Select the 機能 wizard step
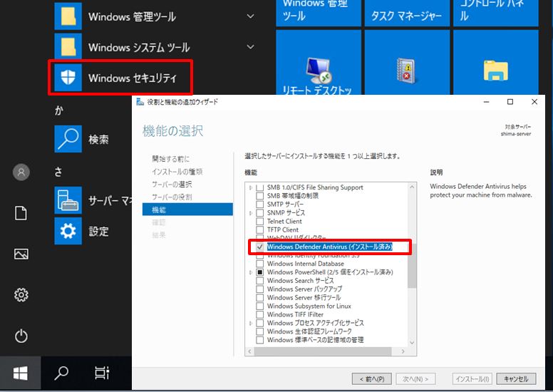The height and width of the screenshot is (392, 553). [x=187, y=210]
